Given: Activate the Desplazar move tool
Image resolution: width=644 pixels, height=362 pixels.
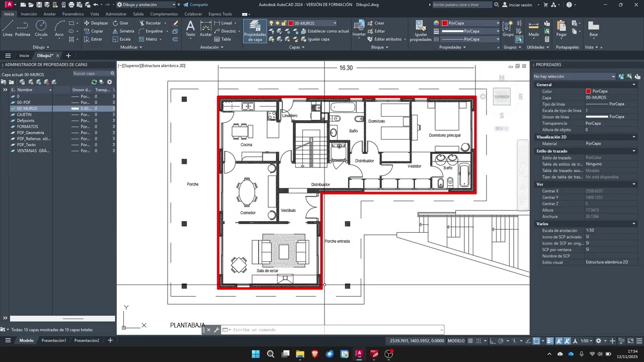Looking at the screenshot, I should (x=96, y=23).
